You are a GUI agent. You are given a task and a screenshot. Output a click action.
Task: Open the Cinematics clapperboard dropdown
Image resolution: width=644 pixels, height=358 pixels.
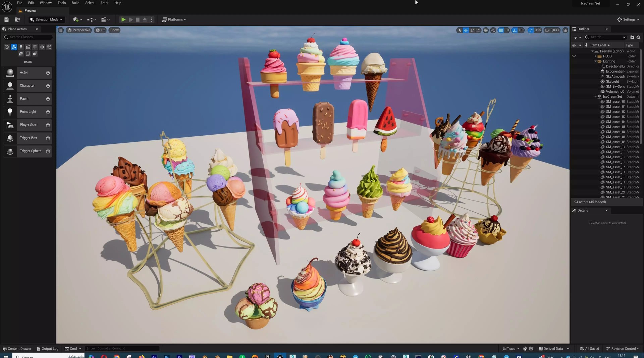tap(105, 19)
